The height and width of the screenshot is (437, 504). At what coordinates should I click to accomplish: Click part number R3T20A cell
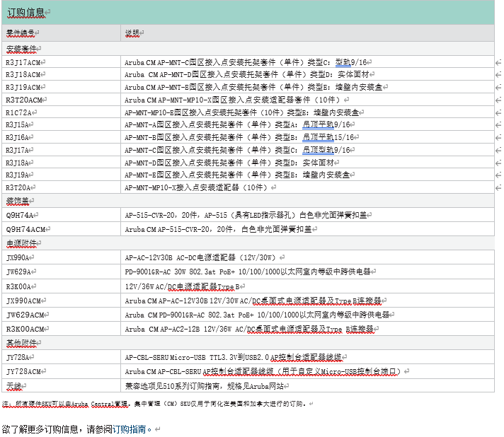click(x=62, y=187)
